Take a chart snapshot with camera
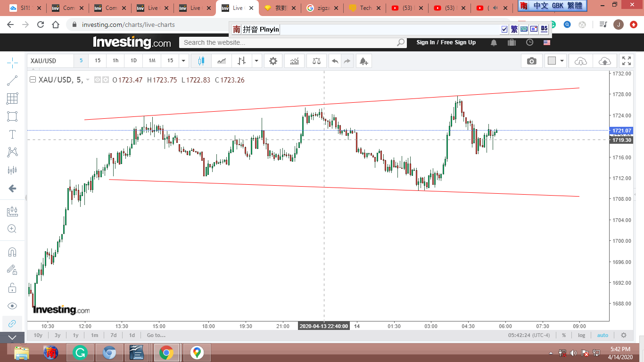644x362 pixels. (x=532, y=61)
